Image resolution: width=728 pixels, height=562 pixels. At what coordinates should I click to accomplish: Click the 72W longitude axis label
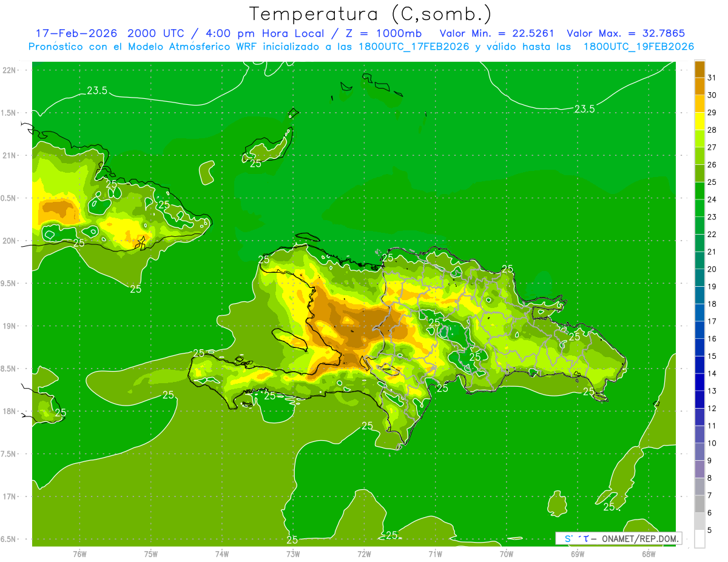[364, 554]
